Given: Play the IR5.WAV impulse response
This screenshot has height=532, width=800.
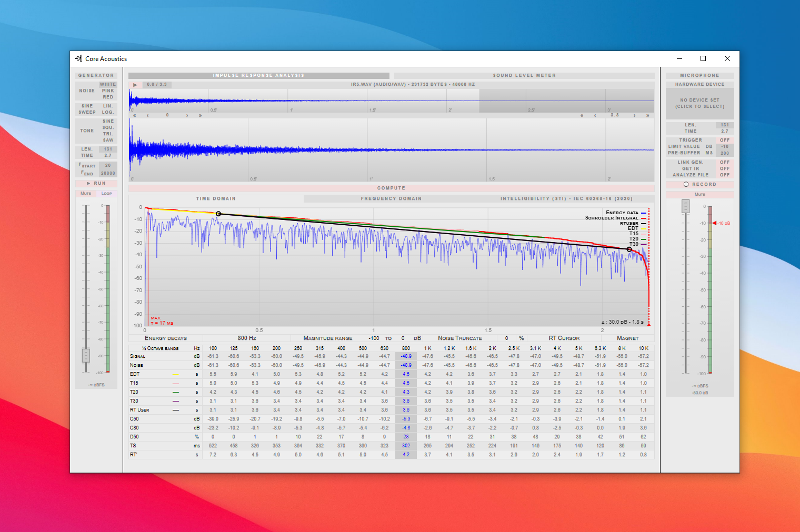Looking at the screenshot, I should (x=135, y=85).
